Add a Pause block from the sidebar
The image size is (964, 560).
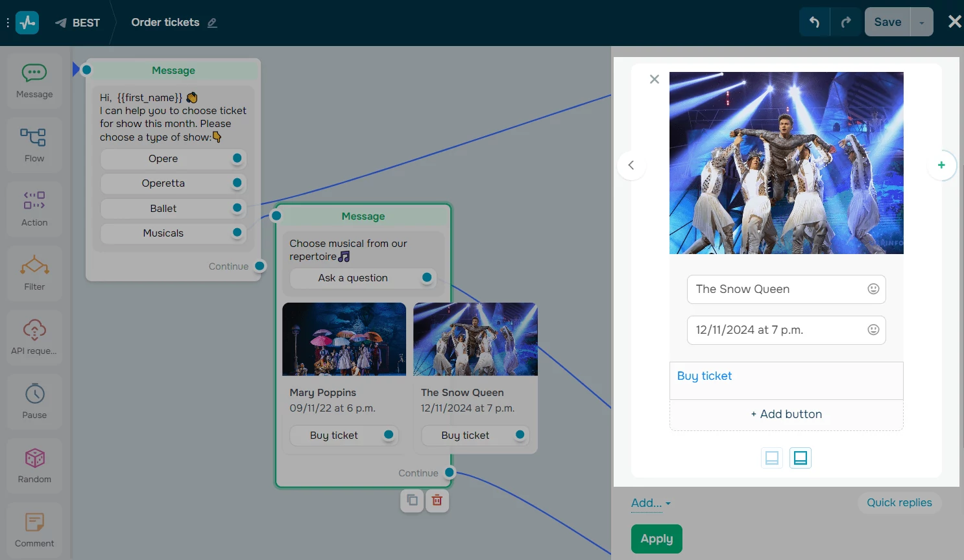(x=34, y=401)
